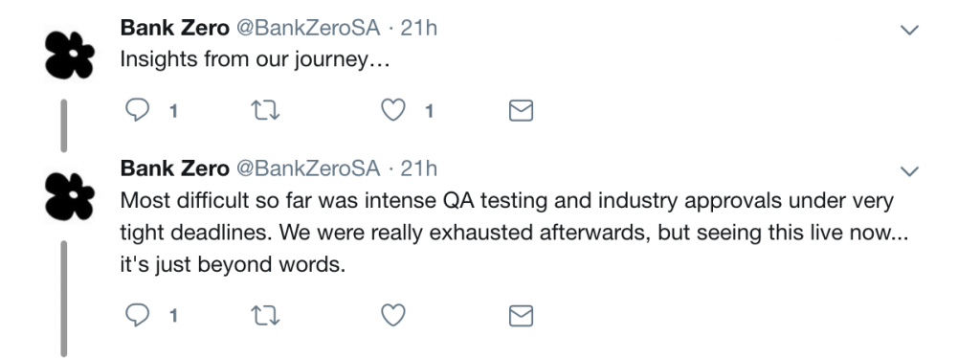Open Bank Zero profile avatar on first tweet
Screen dimensions: 980x358
click(70, 55)
